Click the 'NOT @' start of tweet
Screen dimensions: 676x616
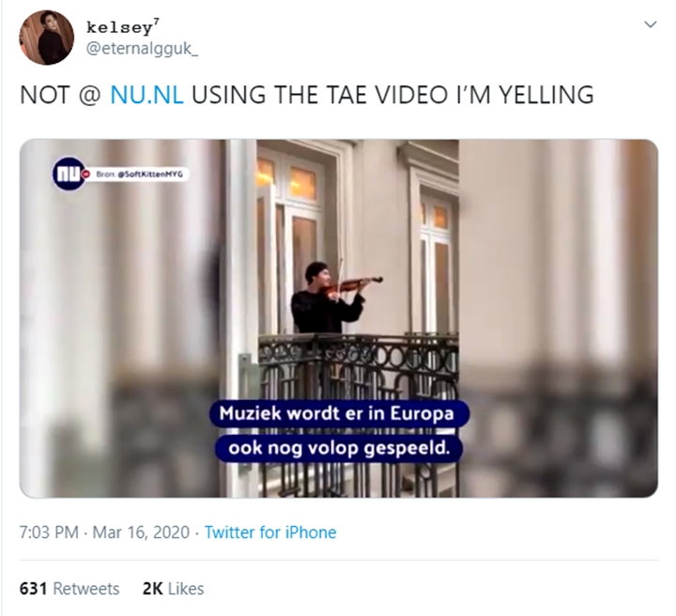[x=58, y=95]
